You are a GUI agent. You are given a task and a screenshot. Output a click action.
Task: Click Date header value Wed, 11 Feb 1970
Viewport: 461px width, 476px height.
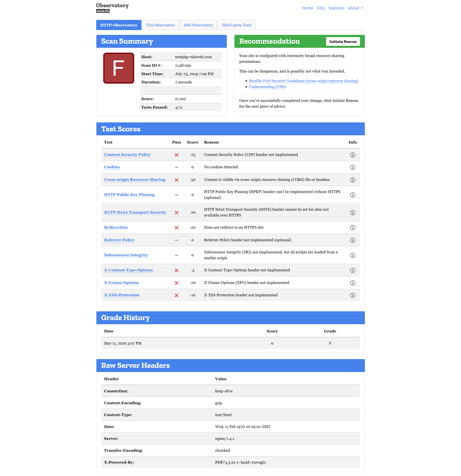(242, 427)
